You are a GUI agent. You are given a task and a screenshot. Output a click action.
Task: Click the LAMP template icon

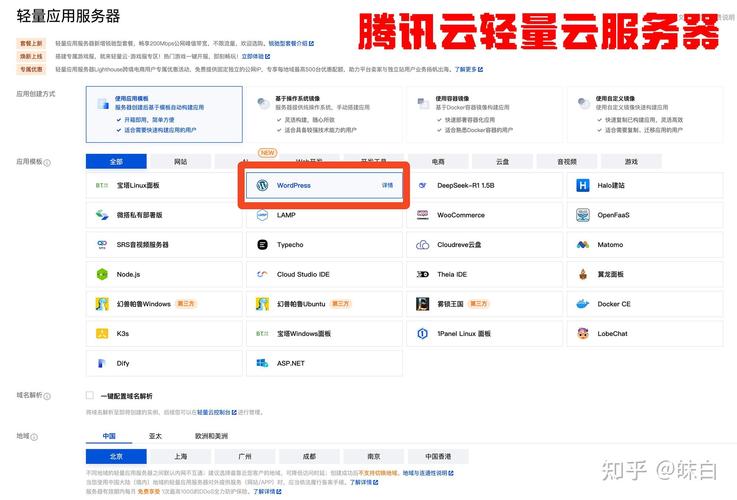pos(262,215)
